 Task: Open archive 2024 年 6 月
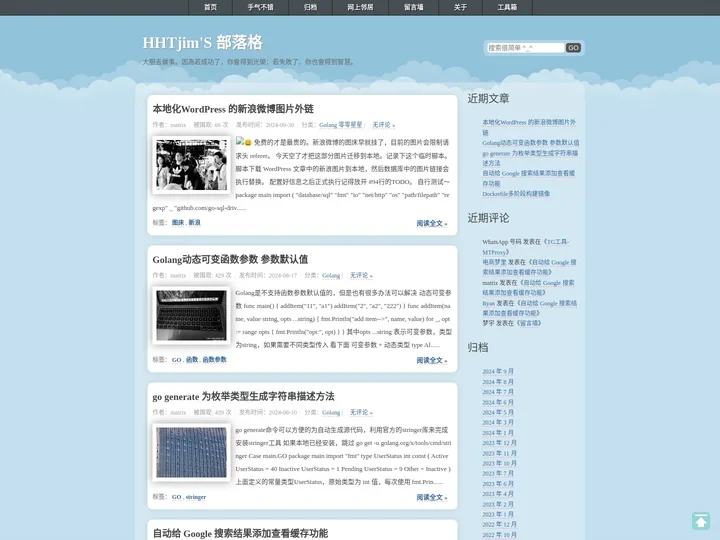click(x=498, y=402)
